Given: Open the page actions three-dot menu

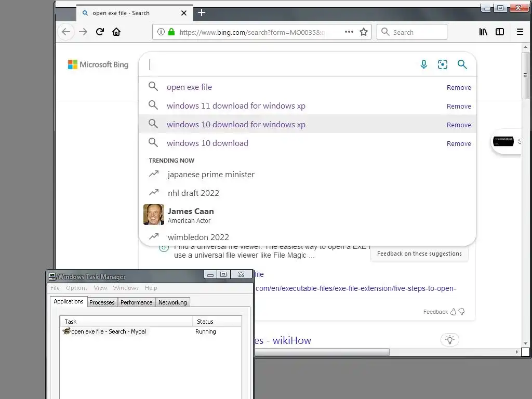Looking at the screenshot, I should [x=349, y=32].
